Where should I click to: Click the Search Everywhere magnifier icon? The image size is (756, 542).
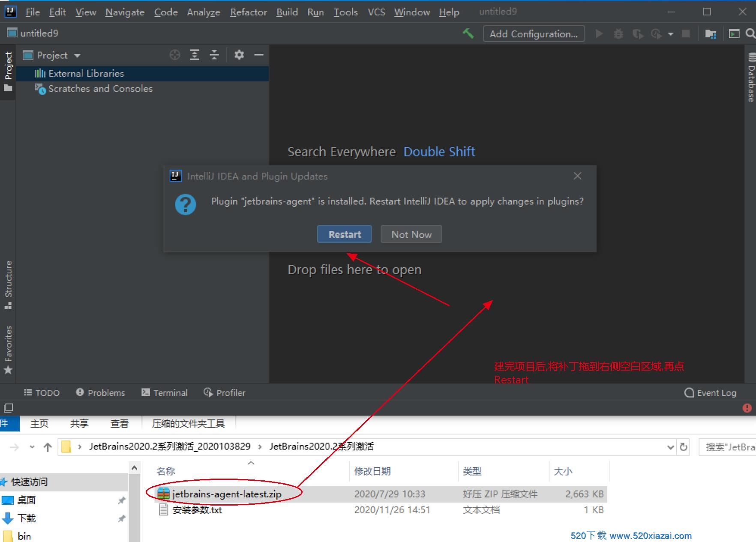tap(750, 33)
